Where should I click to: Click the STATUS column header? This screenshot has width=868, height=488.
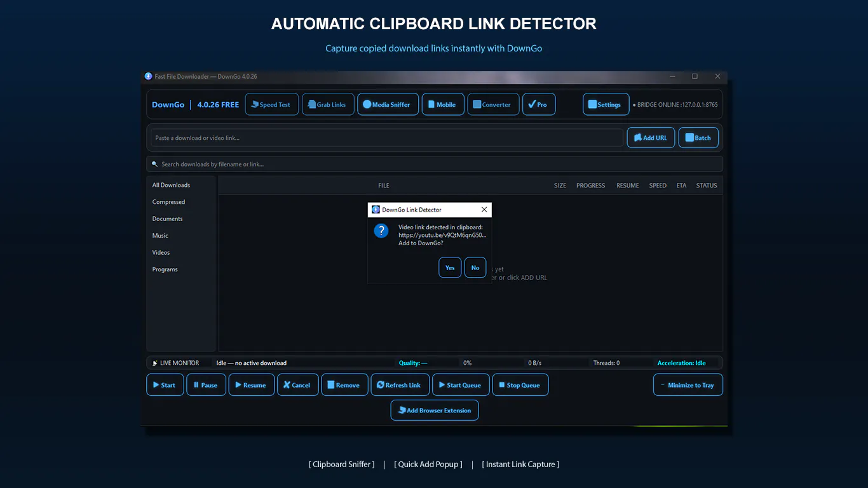pos(707,186)
